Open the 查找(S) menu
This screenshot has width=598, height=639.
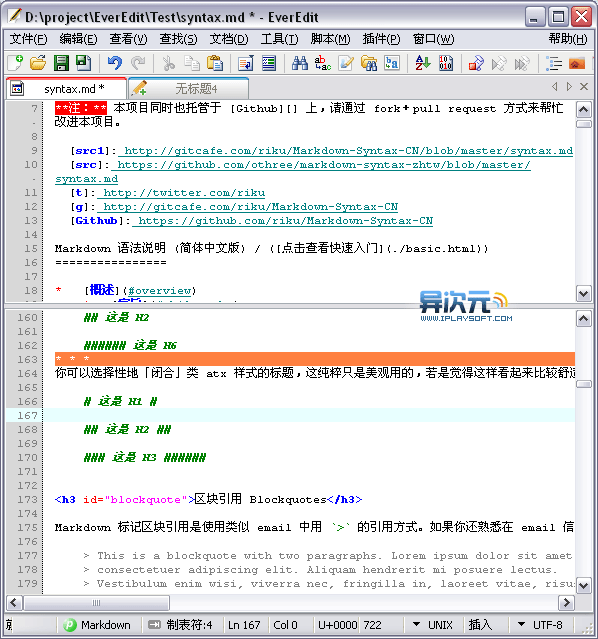178,39
